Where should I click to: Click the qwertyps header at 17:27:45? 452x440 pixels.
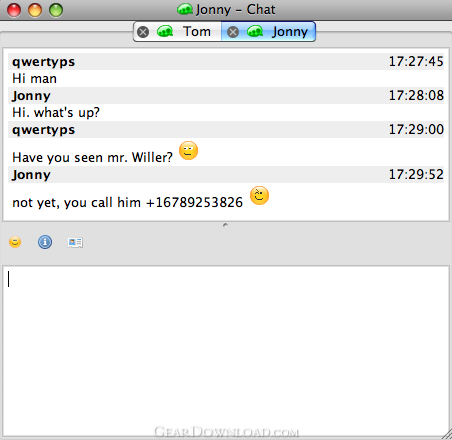tap(226, 62)
